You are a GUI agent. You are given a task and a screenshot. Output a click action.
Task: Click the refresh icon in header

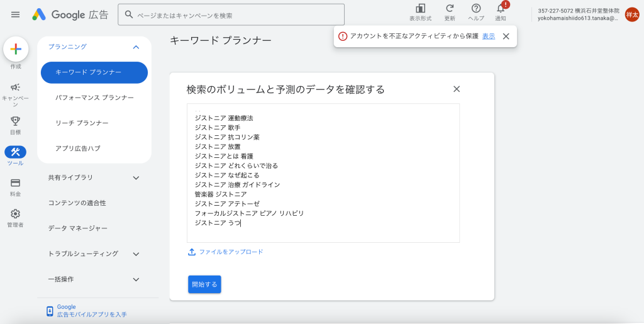pyautogui.click(x=450, y=9)
